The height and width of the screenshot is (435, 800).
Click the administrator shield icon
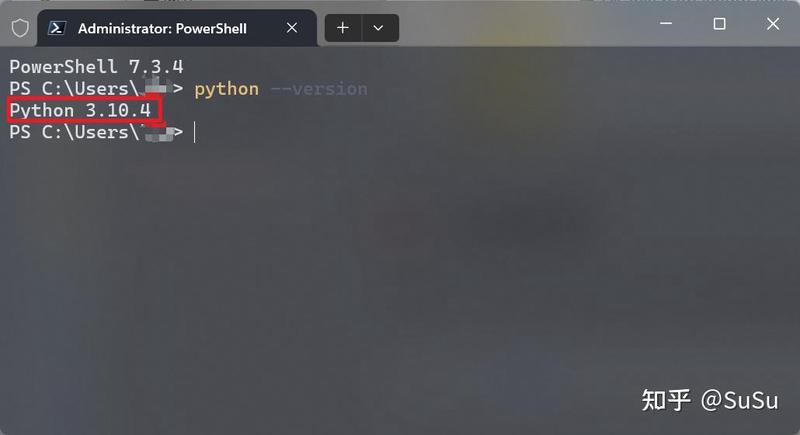click(x=20, y=28)
